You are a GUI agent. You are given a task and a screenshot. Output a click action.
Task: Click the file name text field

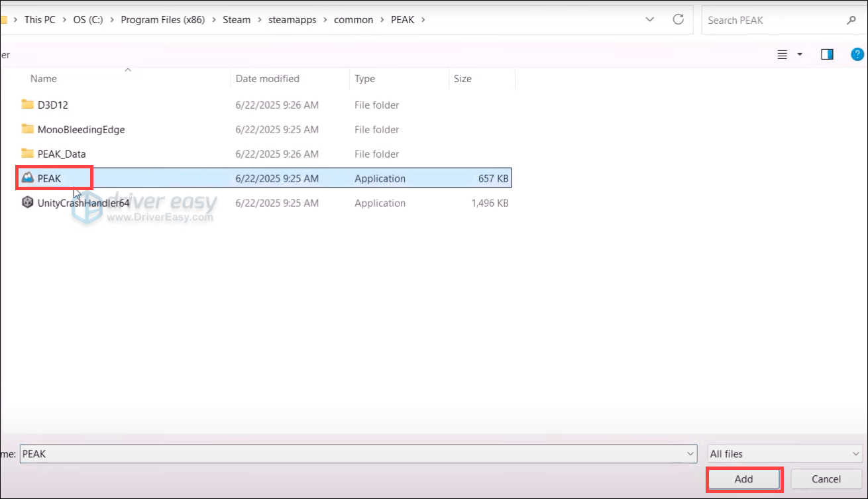351,454
